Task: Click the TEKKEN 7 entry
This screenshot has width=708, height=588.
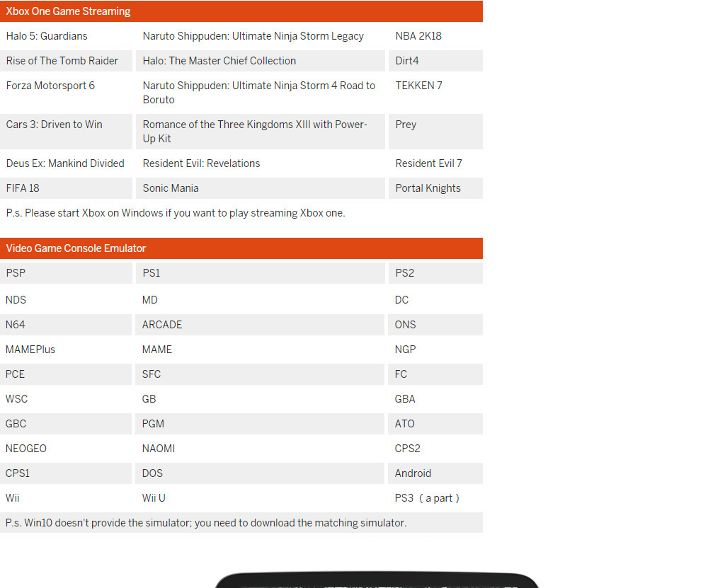Action: (x=418, y=86)
